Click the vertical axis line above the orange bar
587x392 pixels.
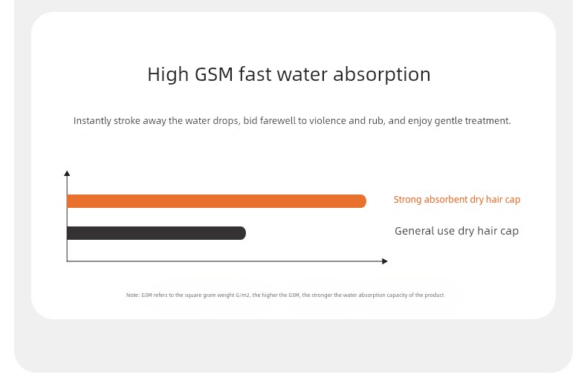pos(67,185)
